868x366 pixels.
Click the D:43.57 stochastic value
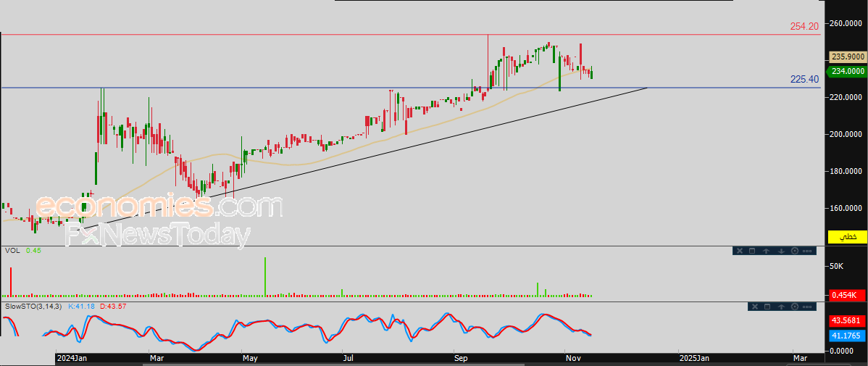pyautogui.click(x=112, y=306)
